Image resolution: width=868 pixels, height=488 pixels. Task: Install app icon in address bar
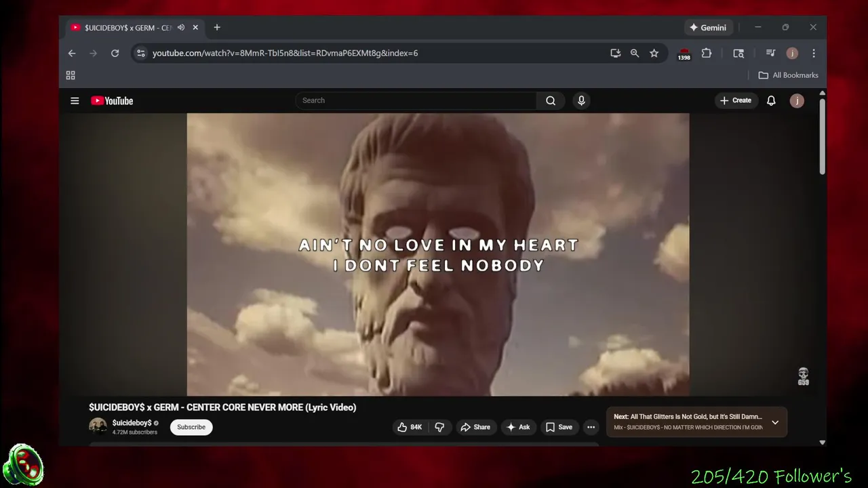(x=616, y=53)
